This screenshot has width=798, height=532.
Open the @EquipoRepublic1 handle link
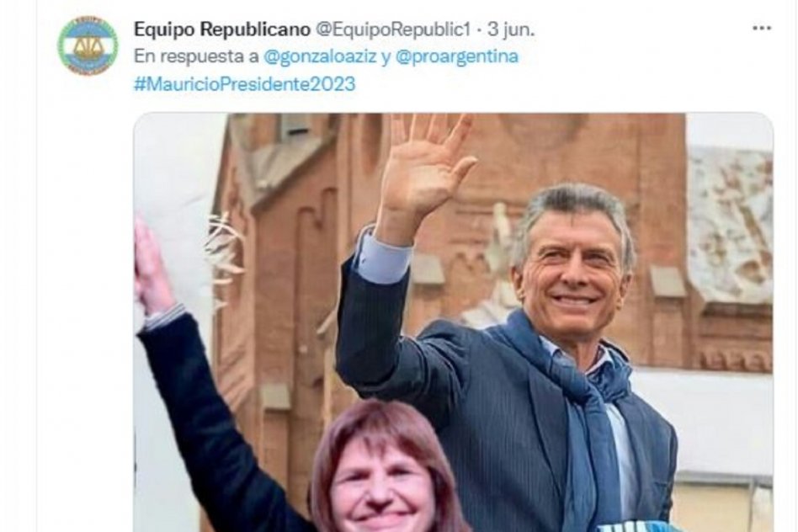(x=393, y=29)
